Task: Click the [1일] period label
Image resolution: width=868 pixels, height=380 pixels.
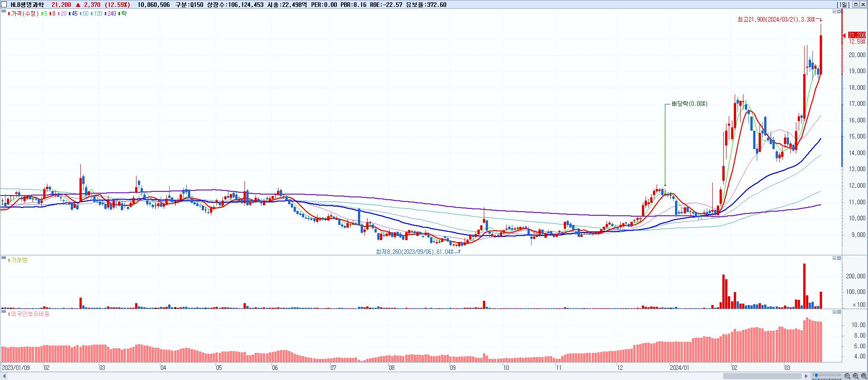Action: coord(843,5)
